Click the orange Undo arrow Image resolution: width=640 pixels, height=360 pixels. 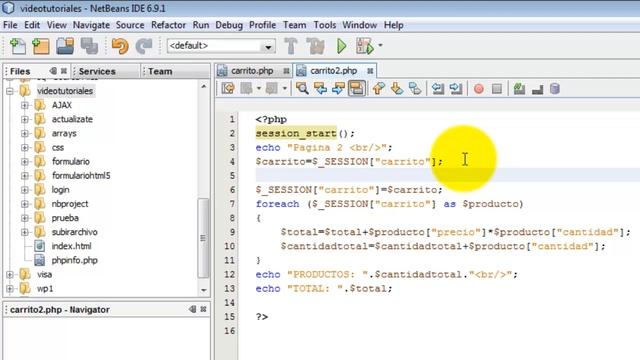click(x=120, y=46)
